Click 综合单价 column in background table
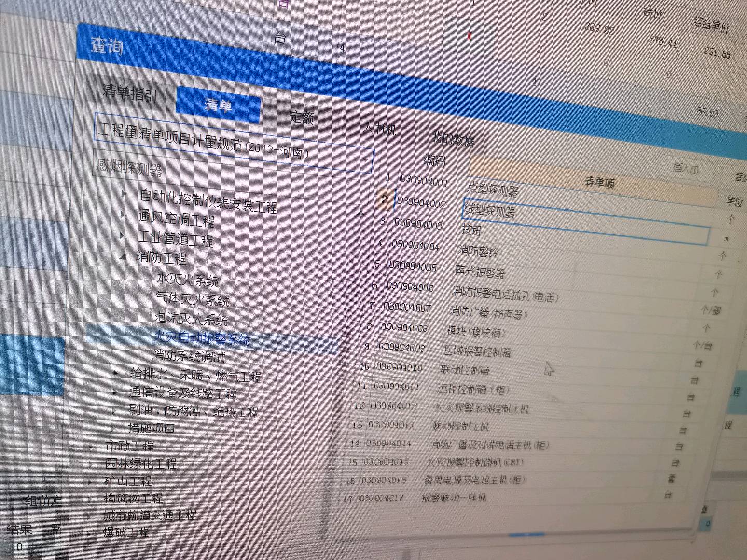Screen dimensions: 747x560 tap(711, 24)
